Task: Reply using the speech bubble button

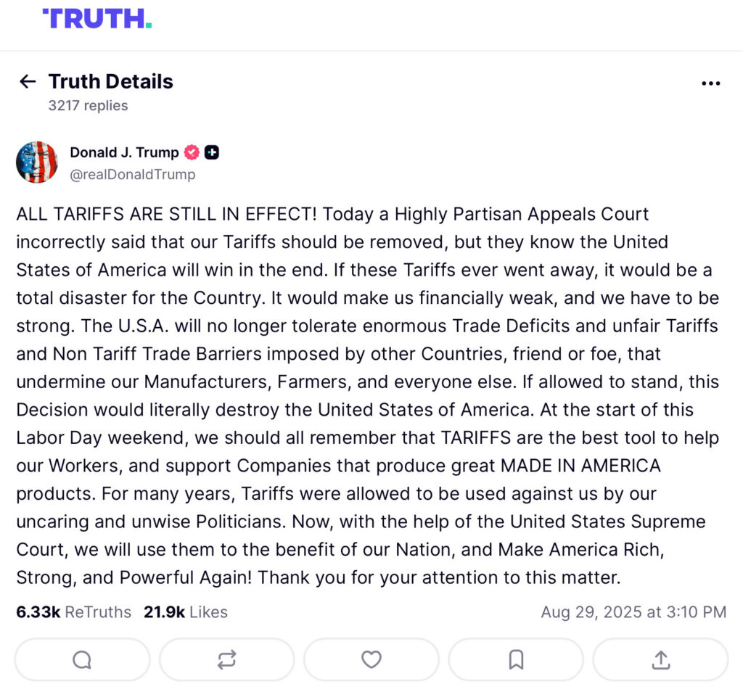Action: coord(82,659)
